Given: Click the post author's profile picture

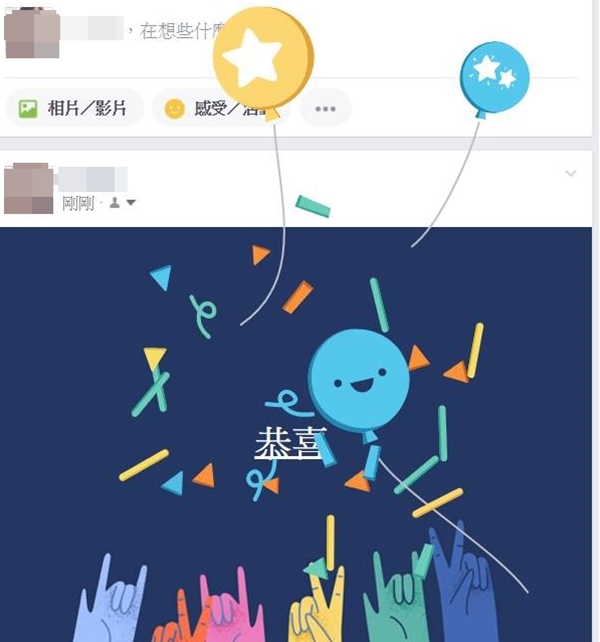Looking at the screenshot, I should (29, 188).
